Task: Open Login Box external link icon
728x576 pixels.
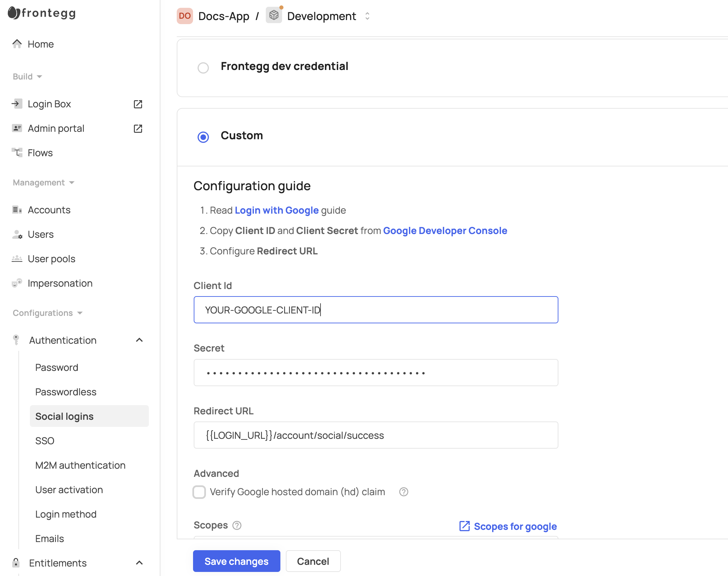Action: point(138,104)
